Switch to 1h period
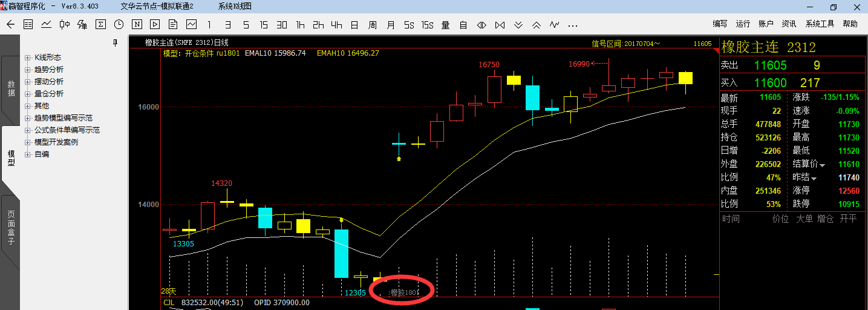The height and width of the screenshot is (310, 868). 300,25
